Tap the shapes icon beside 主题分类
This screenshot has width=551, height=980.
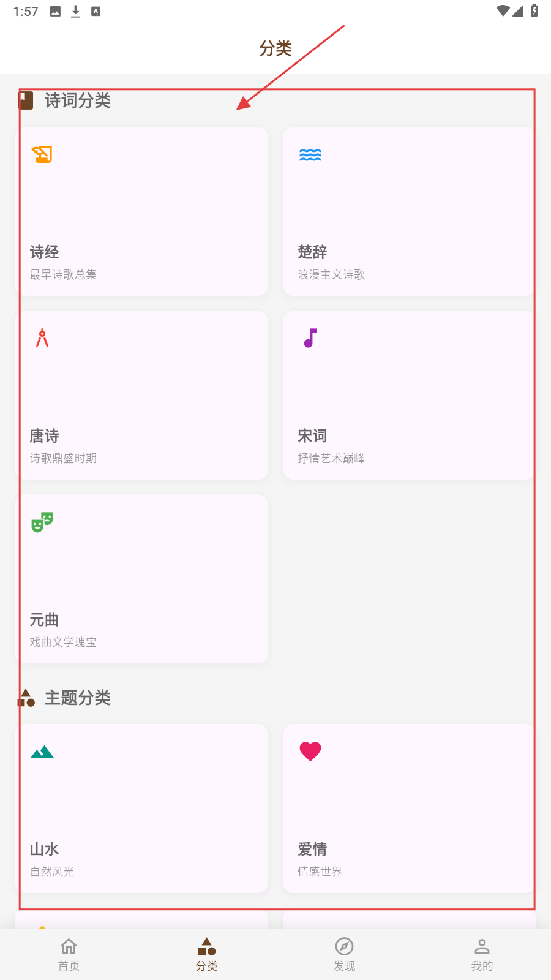pos(26,698)
